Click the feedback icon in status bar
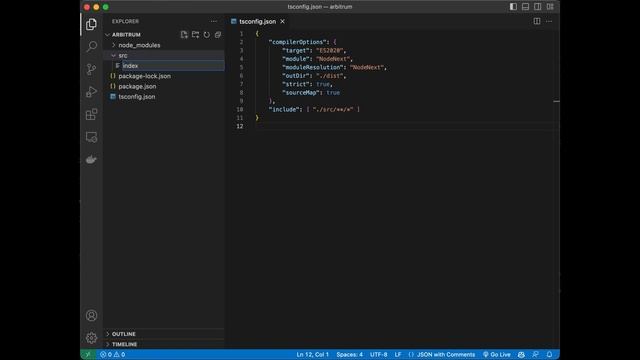The height and width of the screenshot is (360, 640). (x=535, y=354)
